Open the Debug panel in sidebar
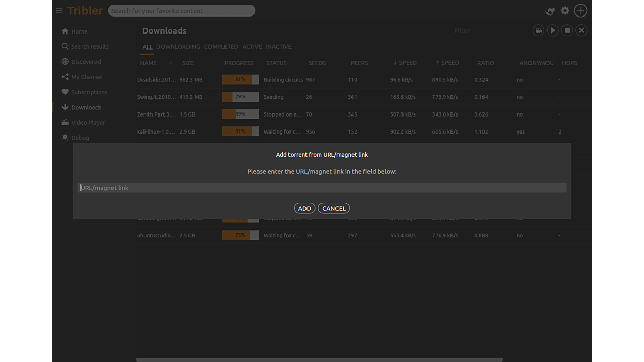 80,138
